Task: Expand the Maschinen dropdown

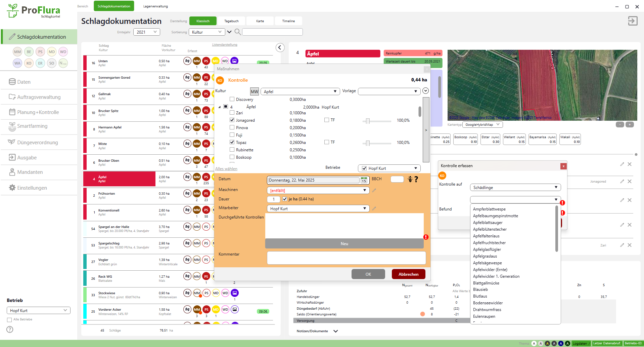Action: tap(364, 190)
